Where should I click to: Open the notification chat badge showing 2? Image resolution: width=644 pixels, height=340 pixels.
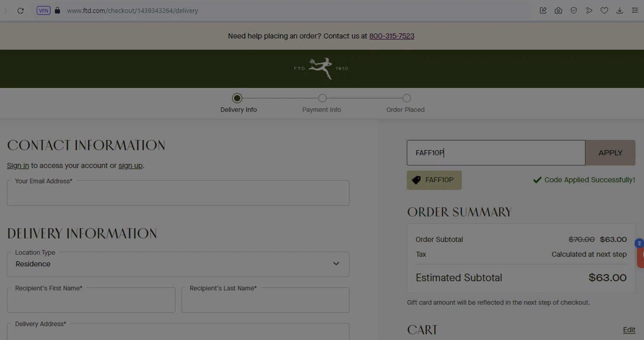tap(639, 243)
